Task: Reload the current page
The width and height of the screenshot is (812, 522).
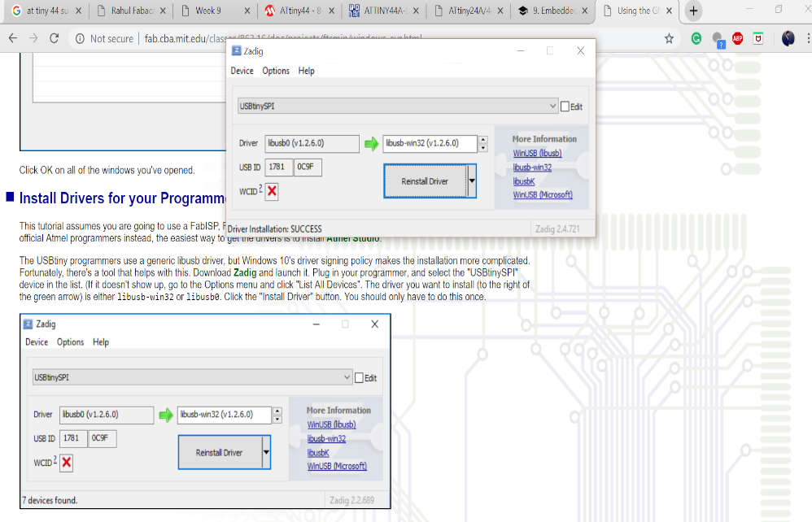Action: click(x=54, y=38)
